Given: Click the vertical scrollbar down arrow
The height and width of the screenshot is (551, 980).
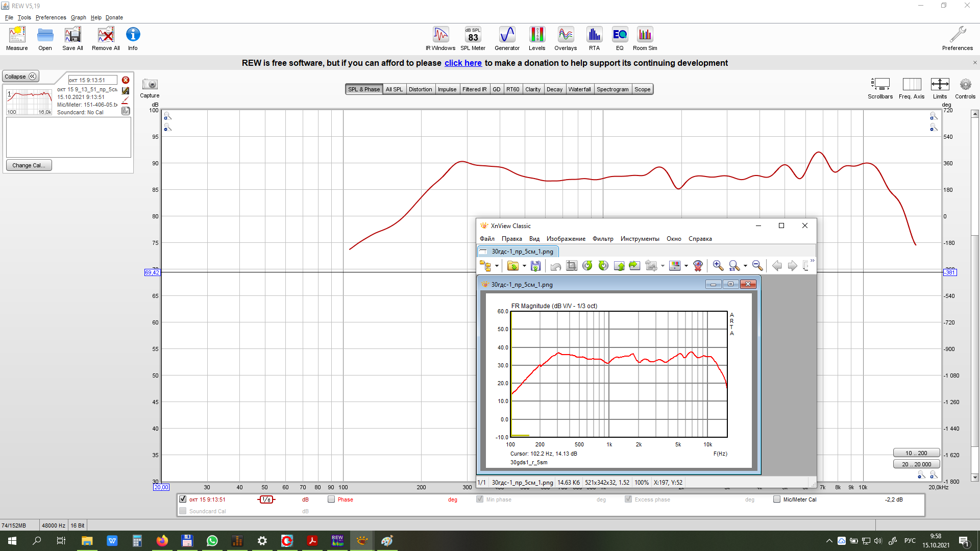Looking at the screenshot, I should pos(975,478).
